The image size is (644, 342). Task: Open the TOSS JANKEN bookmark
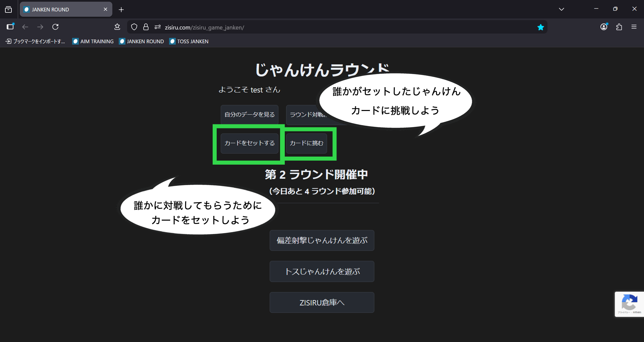click(189, 41)
